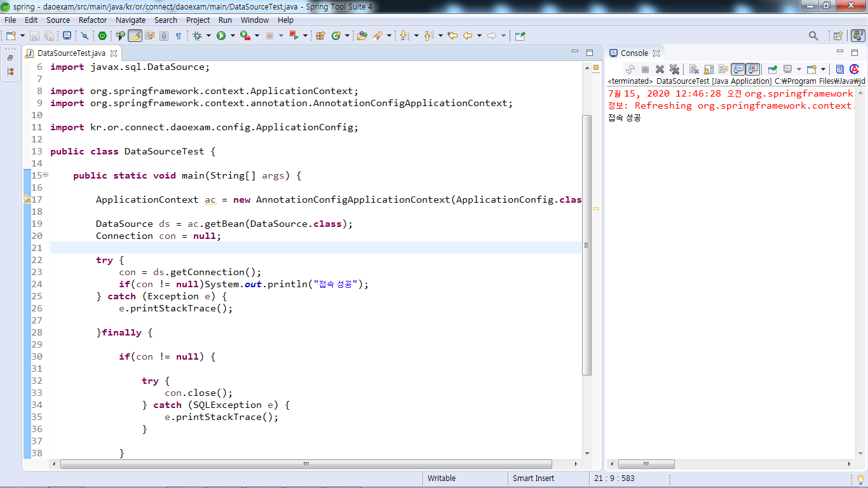Select the Console view tab
This screenshot has width=868, height=488.
tap(634, 53)
